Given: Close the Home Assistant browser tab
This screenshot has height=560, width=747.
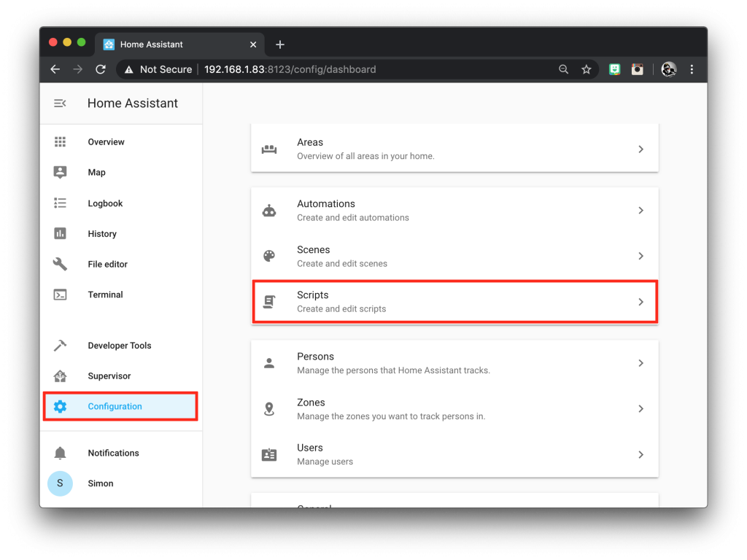Looking at the screenshot, I should 253,44.
